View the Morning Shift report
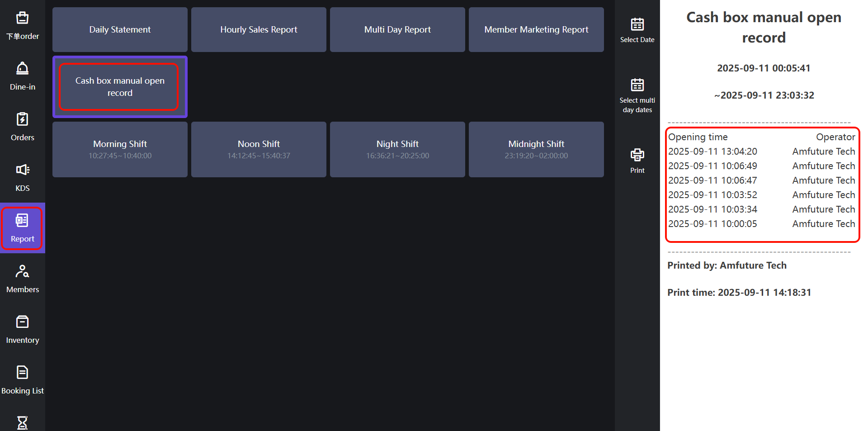Image resolution: width=868 pixels, height=431 pixels. click(120, 149)
